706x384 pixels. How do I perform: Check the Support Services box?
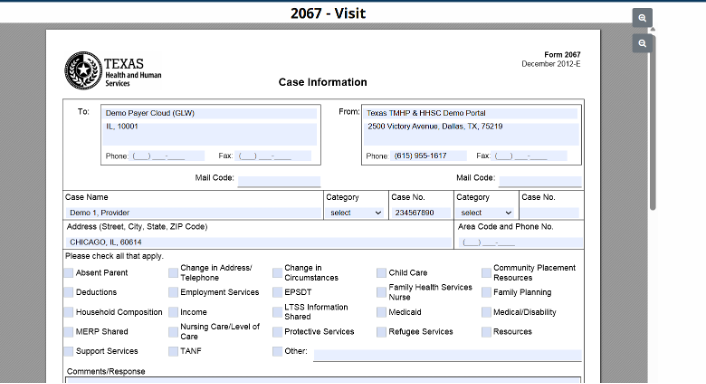coord(68,351)
